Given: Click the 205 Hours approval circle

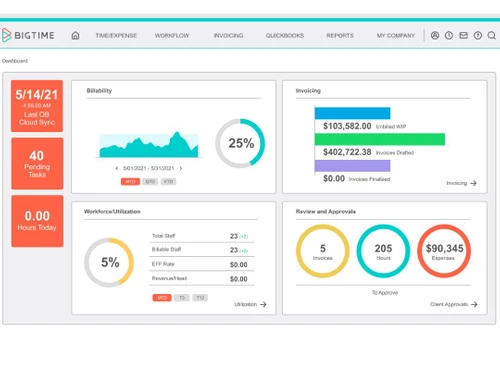Looking at the screenshot, I should coord(383,251).
